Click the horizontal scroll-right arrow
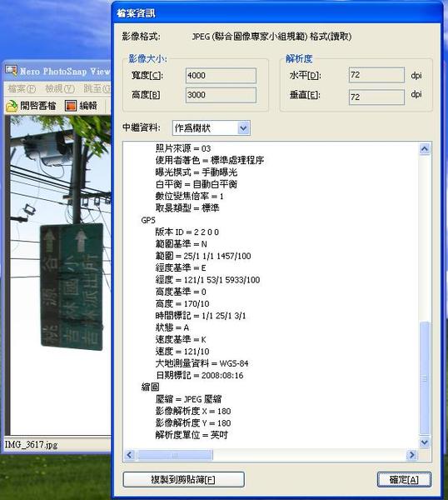448x500 pixels. (x=411, y=455)
